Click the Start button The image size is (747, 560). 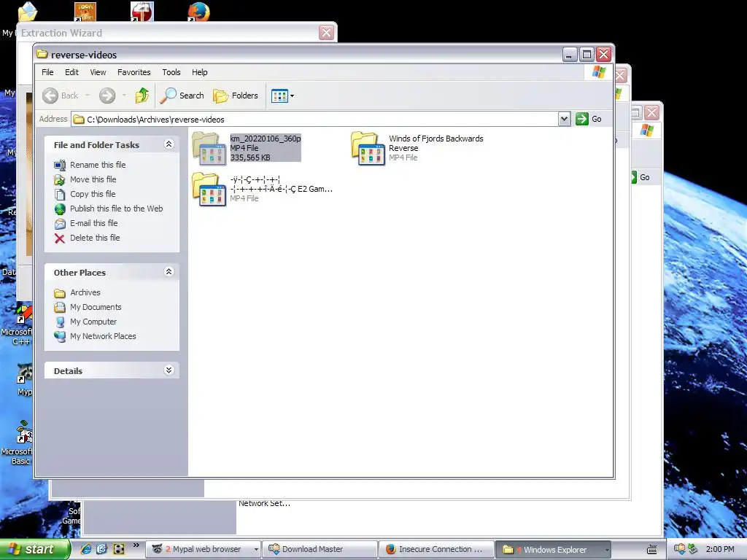[35, 549]
